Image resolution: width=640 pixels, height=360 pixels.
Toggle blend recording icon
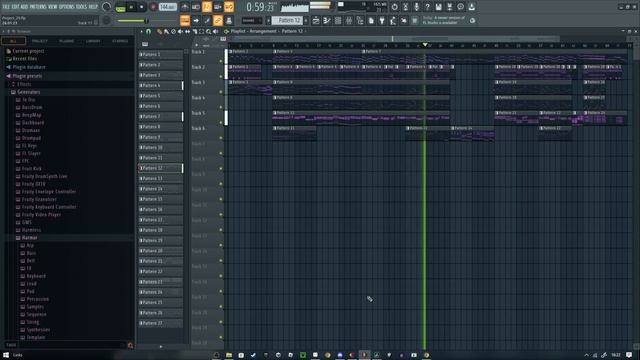(218, 7)
